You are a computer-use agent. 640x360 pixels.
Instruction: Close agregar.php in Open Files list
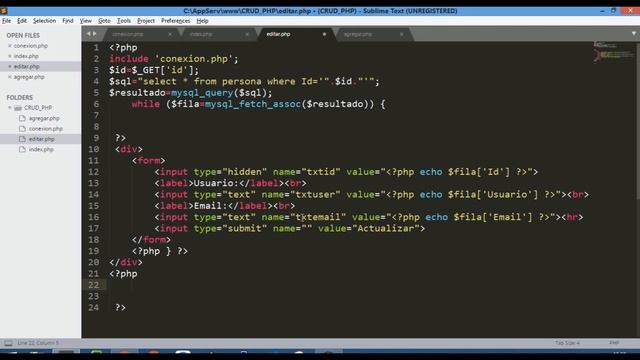point(10,77)
